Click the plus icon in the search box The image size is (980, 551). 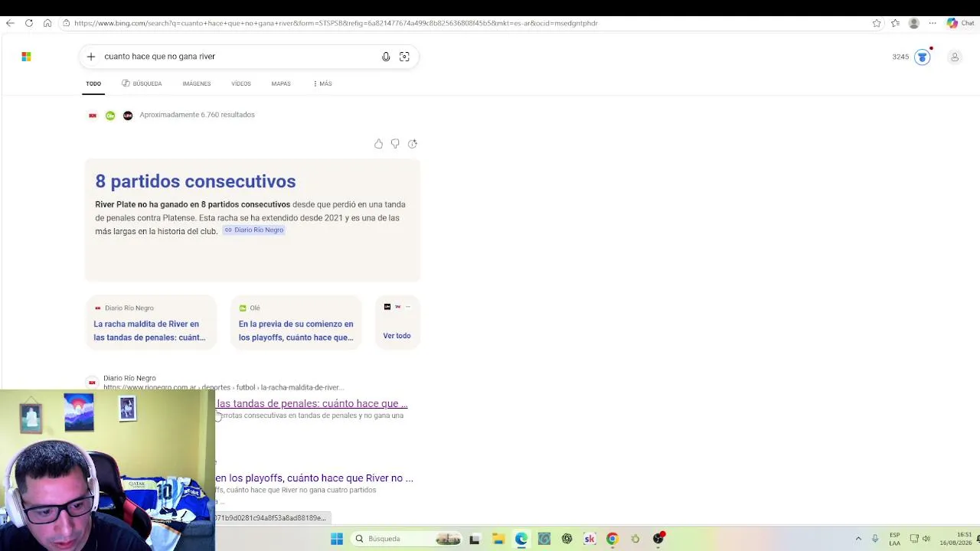tap(91, 57)
